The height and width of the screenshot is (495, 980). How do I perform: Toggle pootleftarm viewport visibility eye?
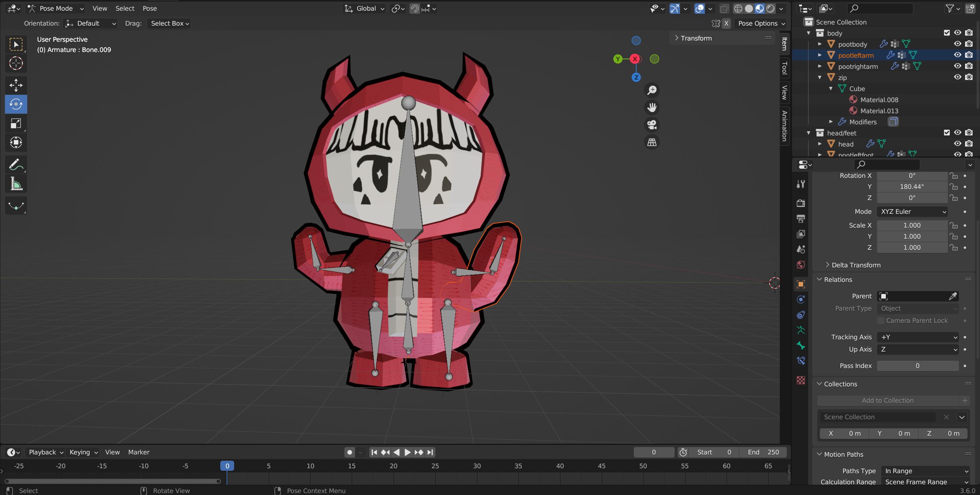pyautogui.click(x=957, y=55)
